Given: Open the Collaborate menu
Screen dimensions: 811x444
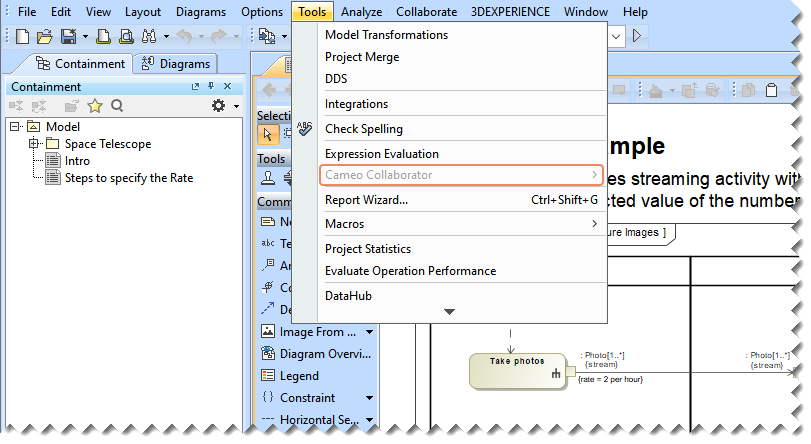Looking at the screenshot, I should point(426,11).
